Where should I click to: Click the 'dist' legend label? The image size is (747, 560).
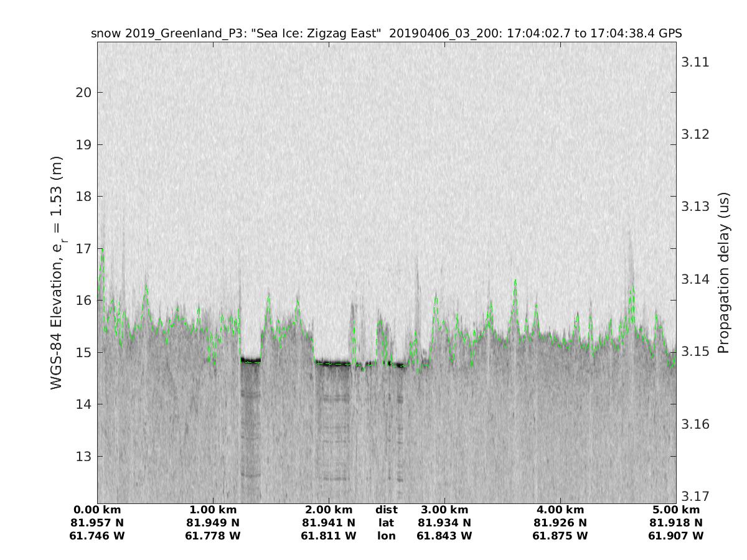click(387, 510)
